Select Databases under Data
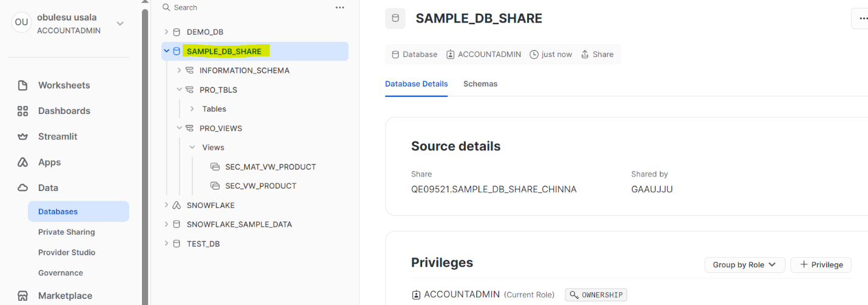The height and width of the screenshot is (305, 868). (78, 212)
